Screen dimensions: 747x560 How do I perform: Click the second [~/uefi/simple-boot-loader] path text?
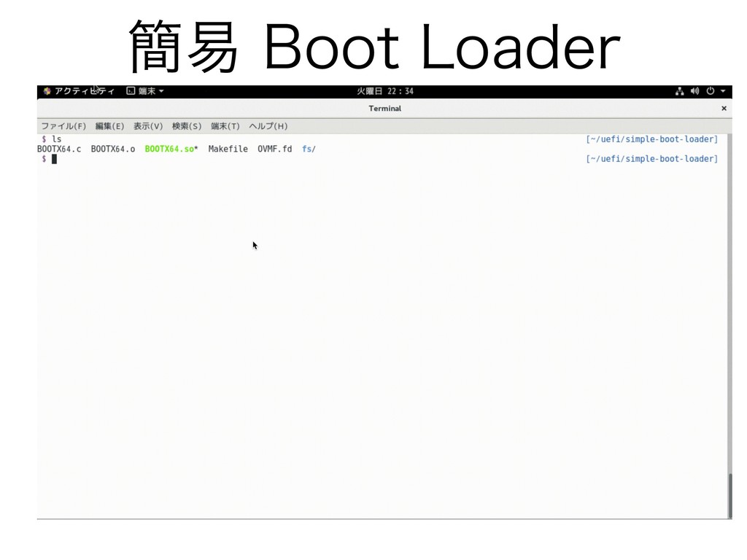651,158
